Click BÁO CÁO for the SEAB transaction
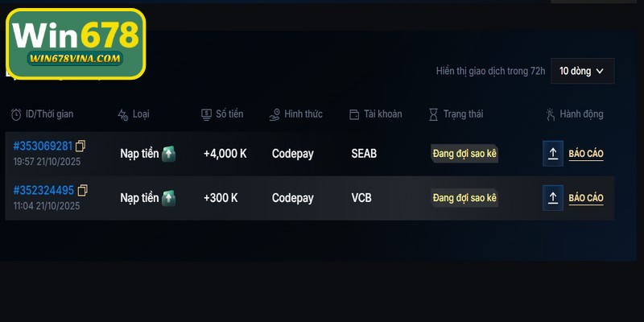This screenshot has width=644, height=322. click(586, 154)
